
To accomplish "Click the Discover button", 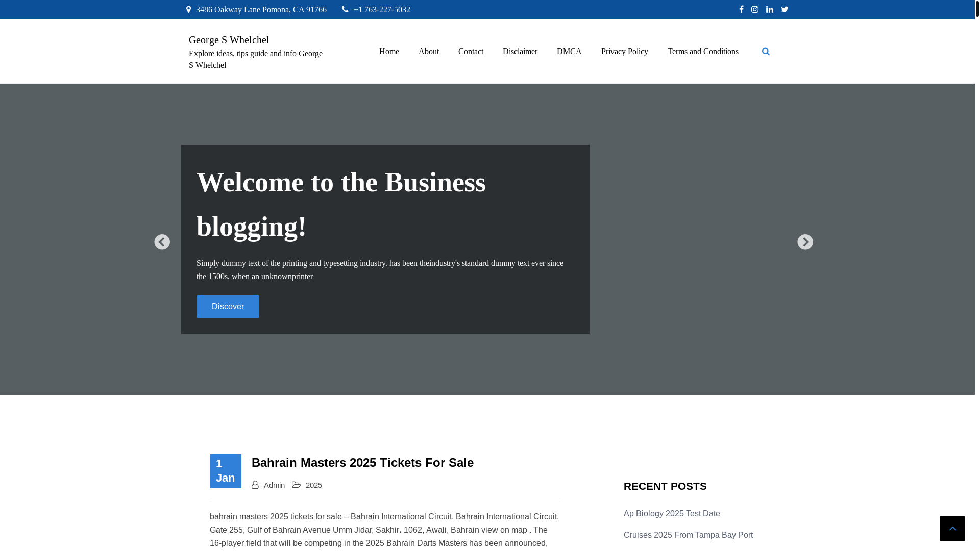I will tap(228, 307).
